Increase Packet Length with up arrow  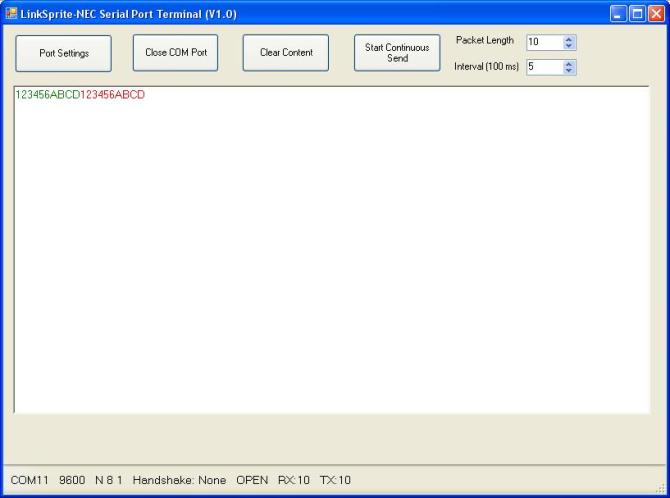(569, 39)
